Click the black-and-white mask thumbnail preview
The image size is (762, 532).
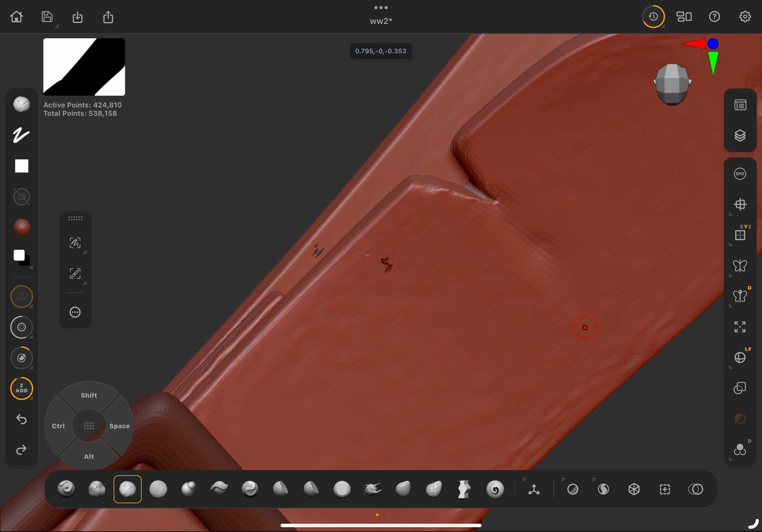[84, 67]
